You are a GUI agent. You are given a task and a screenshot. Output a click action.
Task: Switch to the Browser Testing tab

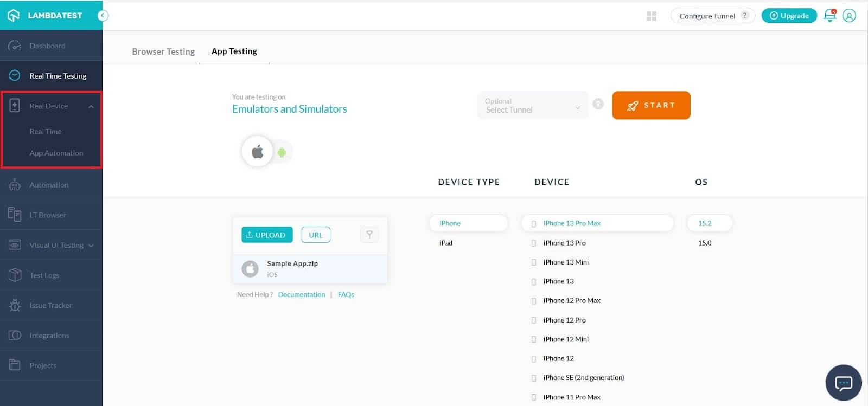(163, 51)
